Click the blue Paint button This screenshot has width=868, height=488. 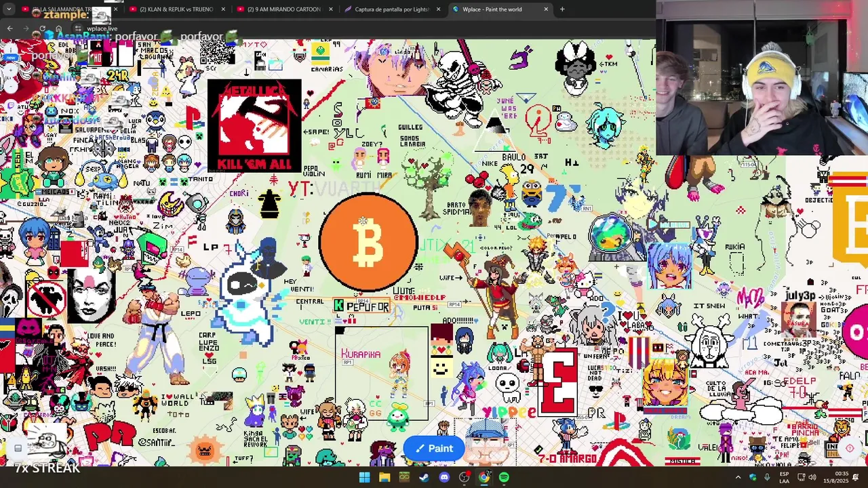point(434,448)
